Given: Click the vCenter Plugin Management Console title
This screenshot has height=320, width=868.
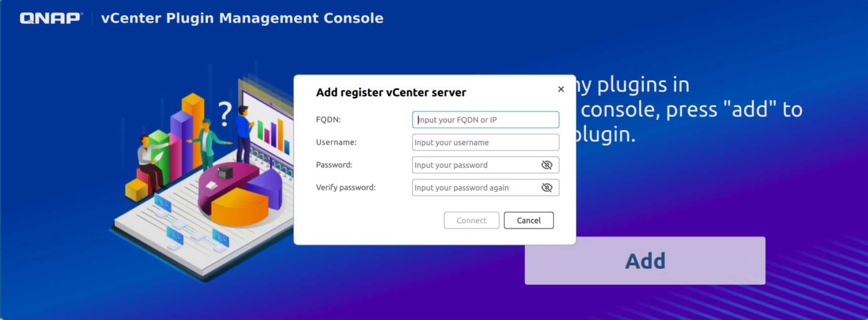Looking at the screenshot, I should click(242, 18).
